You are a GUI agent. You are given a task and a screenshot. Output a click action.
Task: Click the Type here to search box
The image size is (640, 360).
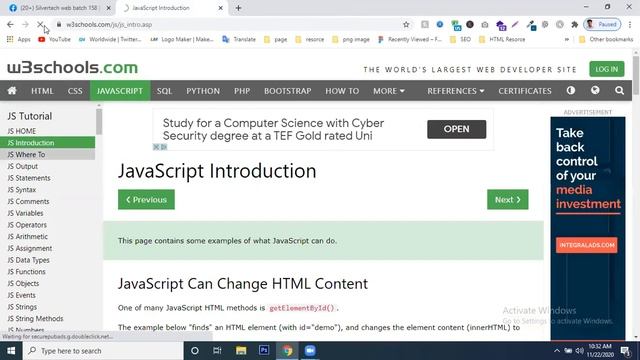(103, 351)
